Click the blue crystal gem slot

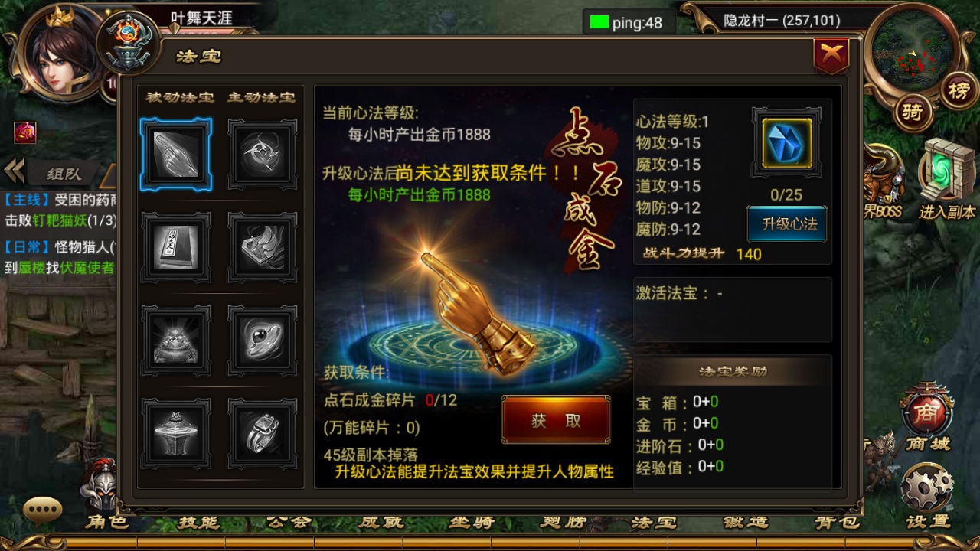coord(786,142)
